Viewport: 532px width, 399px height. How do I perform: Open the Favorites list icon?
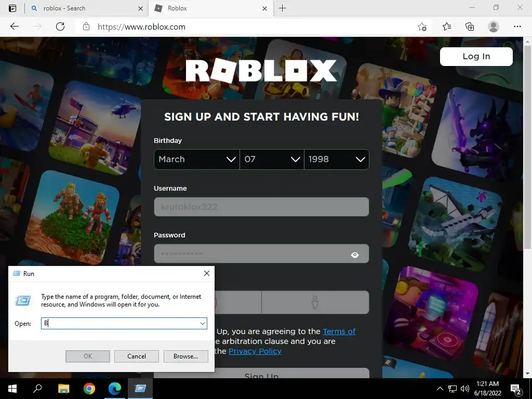447,26
